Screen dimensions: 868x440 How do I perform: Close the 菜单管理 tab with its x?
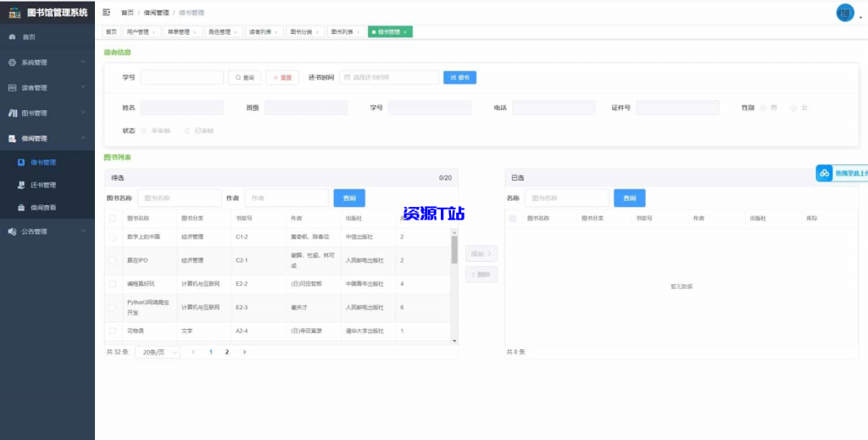(x=194, y=32)
